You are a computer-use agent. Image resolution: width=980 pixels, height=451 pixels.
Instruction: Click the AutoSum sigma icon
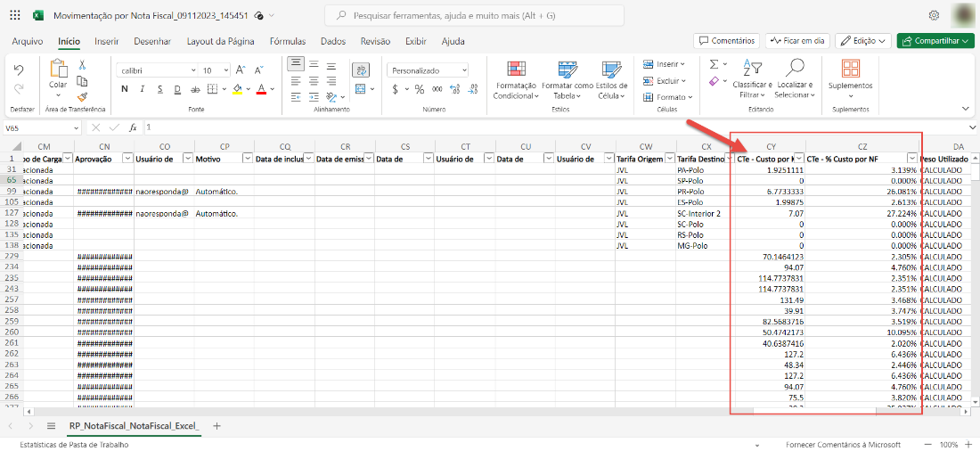point(714,64)
